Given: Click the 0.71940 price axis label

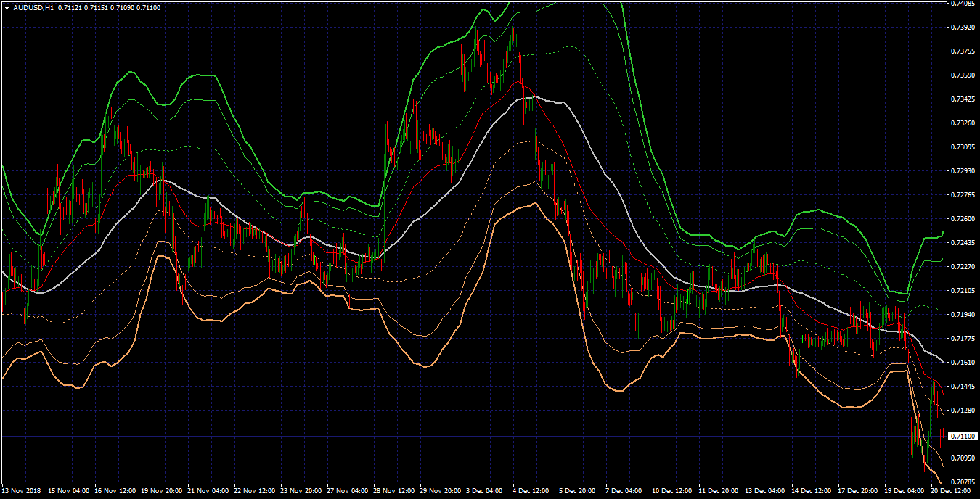Looking at the screenshot, I should click(961, 315).
